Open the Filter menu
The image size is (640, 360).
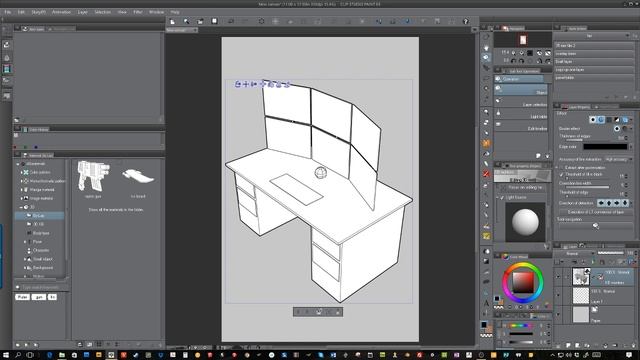pyautogui.click(x=138, y=12)
